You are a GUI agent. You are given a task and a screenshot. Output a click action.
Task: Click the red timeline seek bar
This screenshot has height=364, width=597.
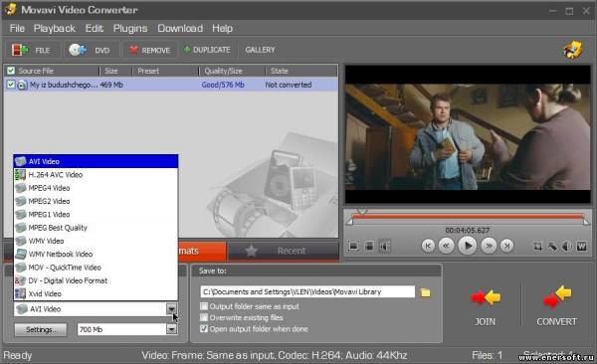[x=468, y=217]
